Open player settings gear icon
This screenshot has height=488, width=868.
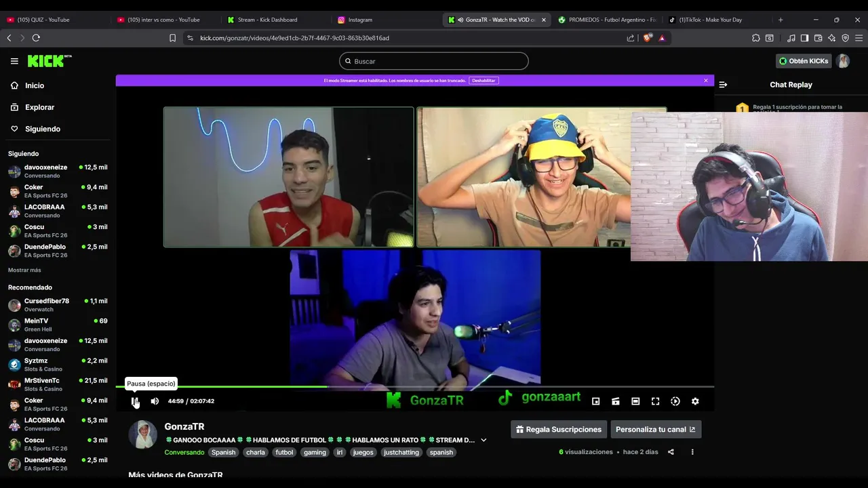point(695,401)
